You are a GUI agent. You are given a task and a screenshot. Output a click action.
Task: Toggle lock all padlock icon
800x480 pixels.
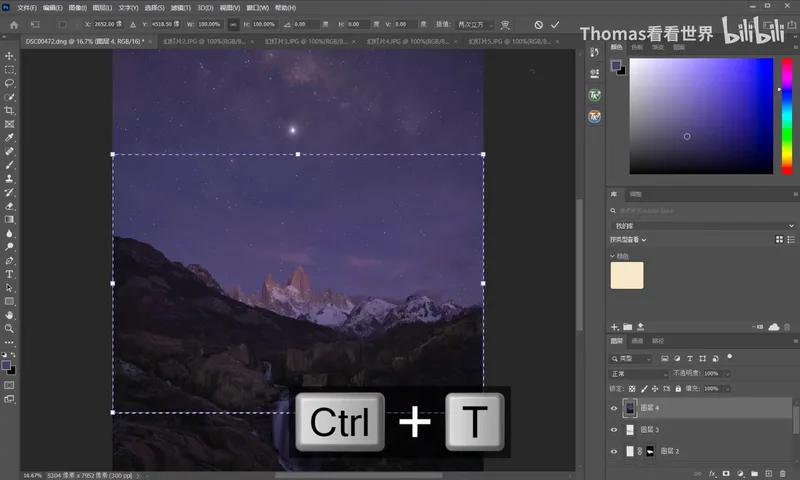678,389
